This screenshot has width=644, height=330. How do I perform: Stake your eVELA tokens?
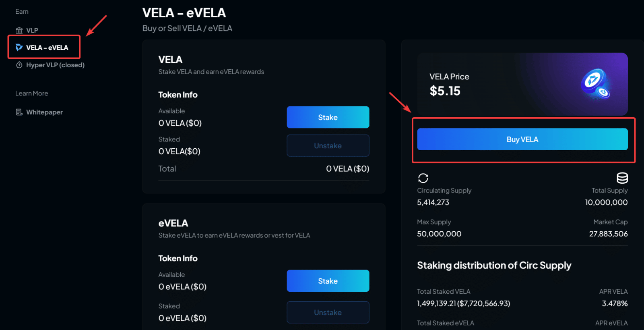click(x=328, y=280)
